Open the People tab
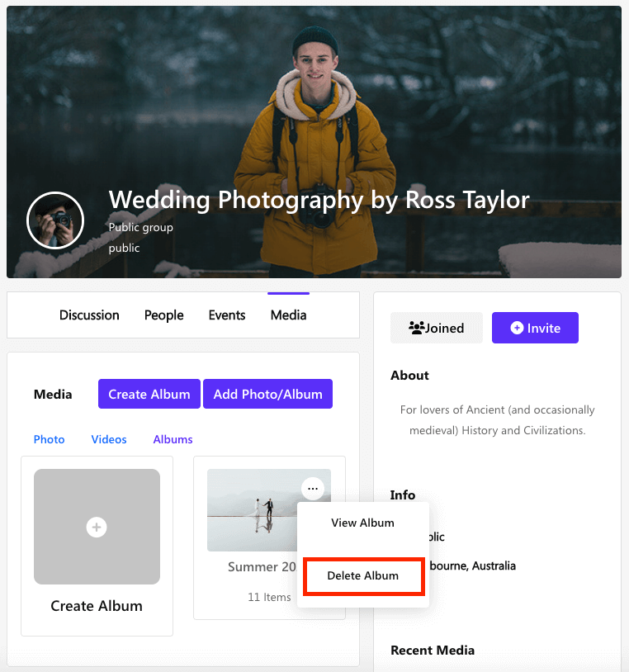Image resolution: width=629 pixels, height=672 pixels. click(x=163, y=315)
